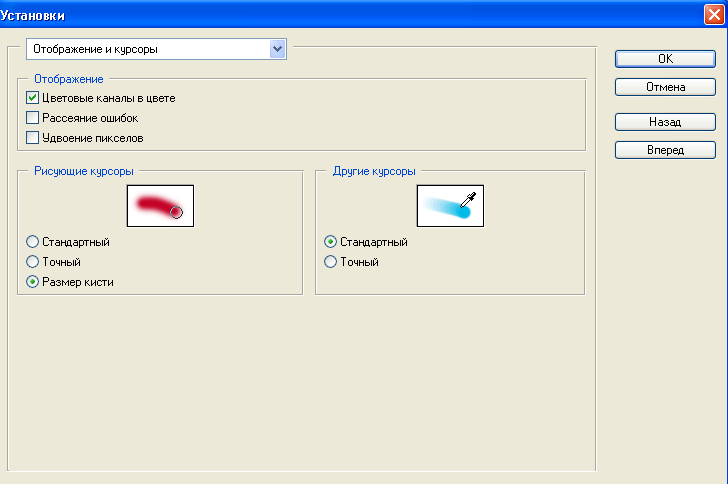The height and width of the screenshot is (484, 728).
Task: Go to previous page with Назад
Action: [665, 122]
